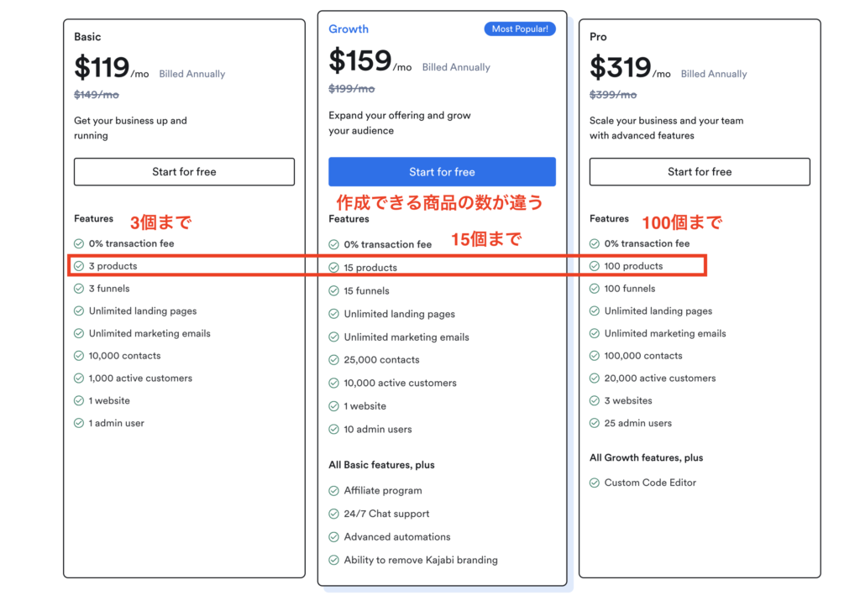
Task: Click Start for free under Basic plan
Action: click(x=184, y=171)
